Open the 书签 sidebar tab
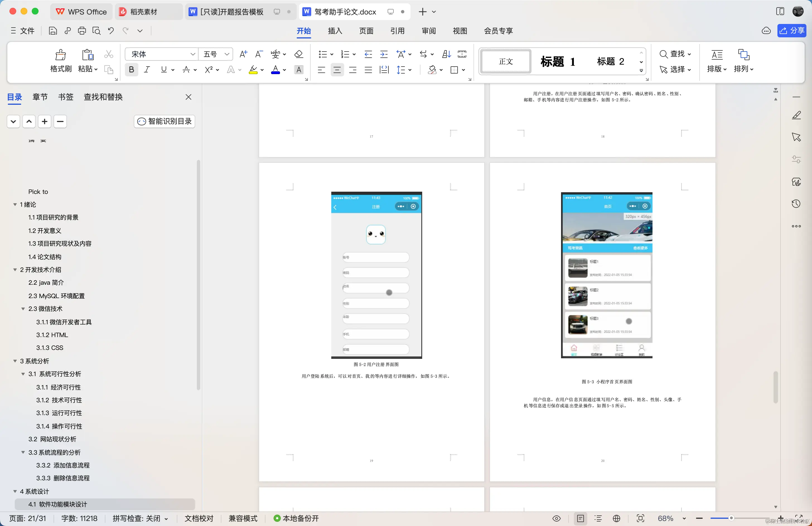Image resolution: width=812 pixels, height=526 pixels. (x=66, y=97)
